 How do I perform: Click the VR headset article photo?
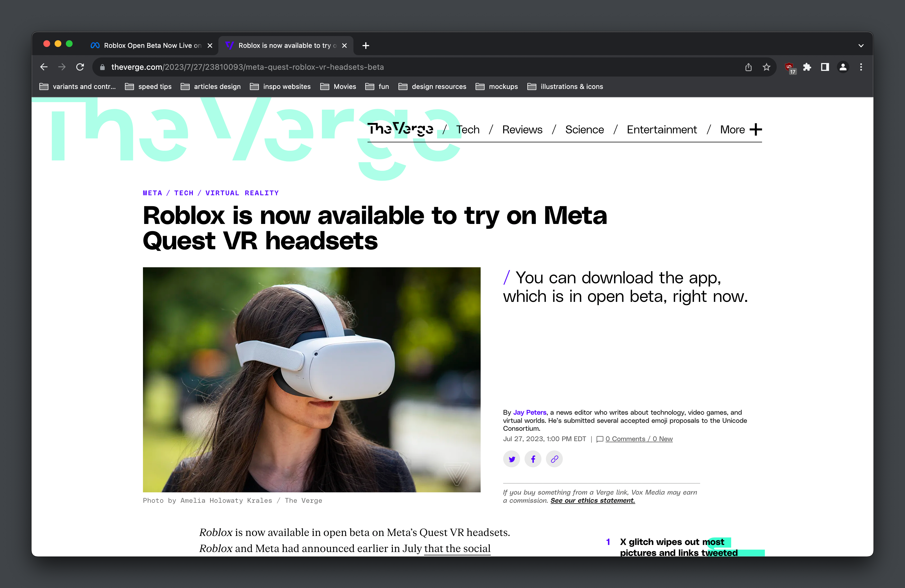click(312, 380)
